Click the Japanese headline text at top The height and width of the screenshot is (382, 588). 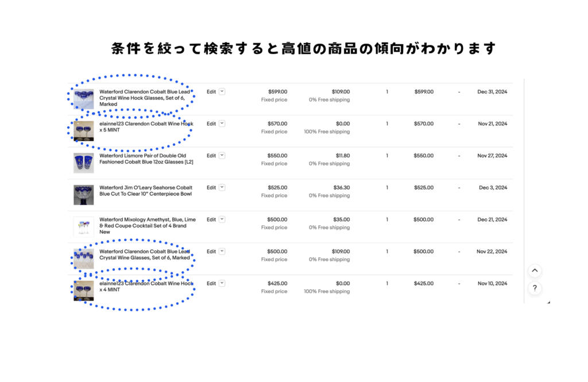point(303,48)
